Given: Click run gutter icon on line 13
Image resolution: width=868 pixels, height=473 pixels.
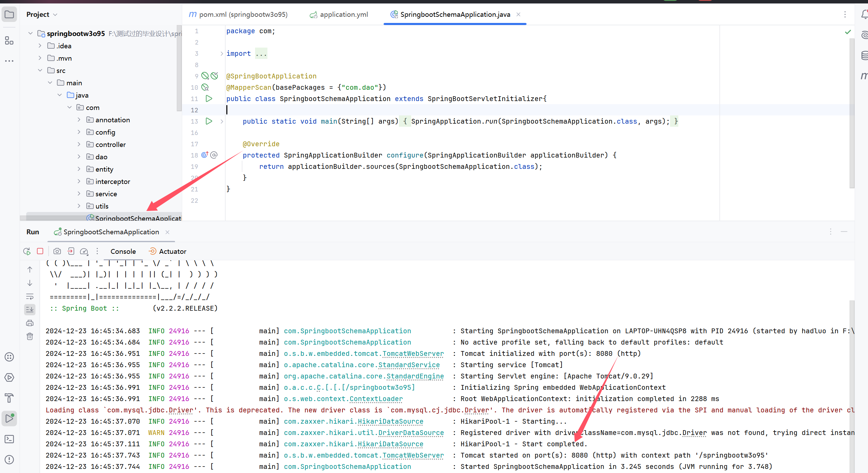Looking at the screenshot, I should pyautogui.click(x=209, y=121).
